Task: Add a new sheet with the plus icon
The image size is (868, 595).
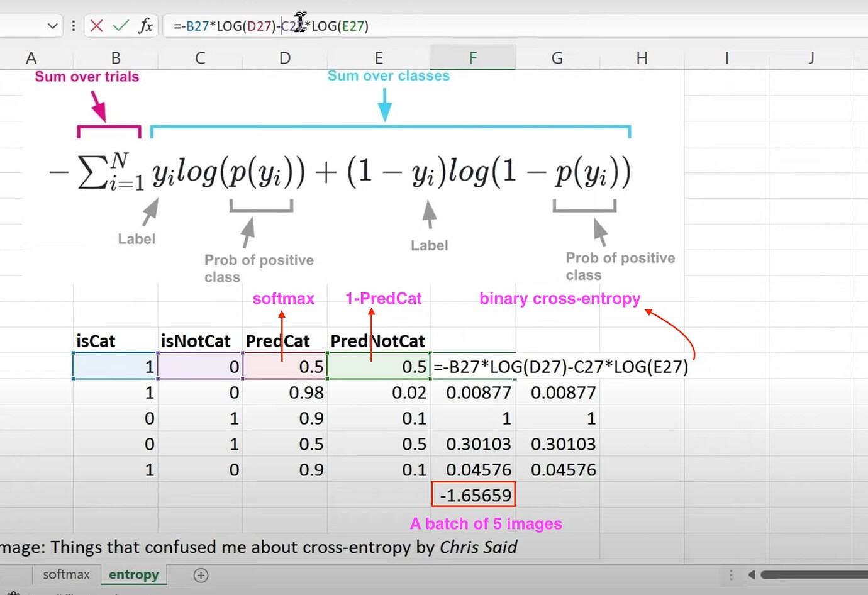Action: (x=201, y=574)
